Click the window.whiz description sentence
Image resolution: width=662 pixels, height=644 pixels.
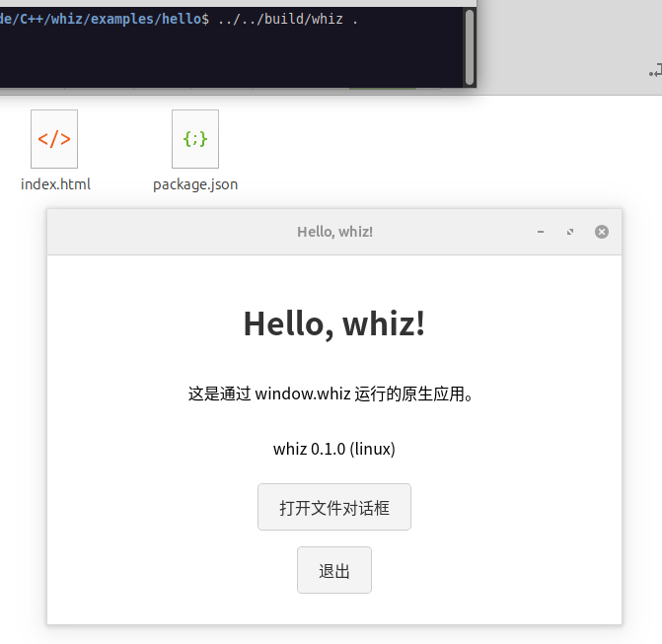[331, 394]
